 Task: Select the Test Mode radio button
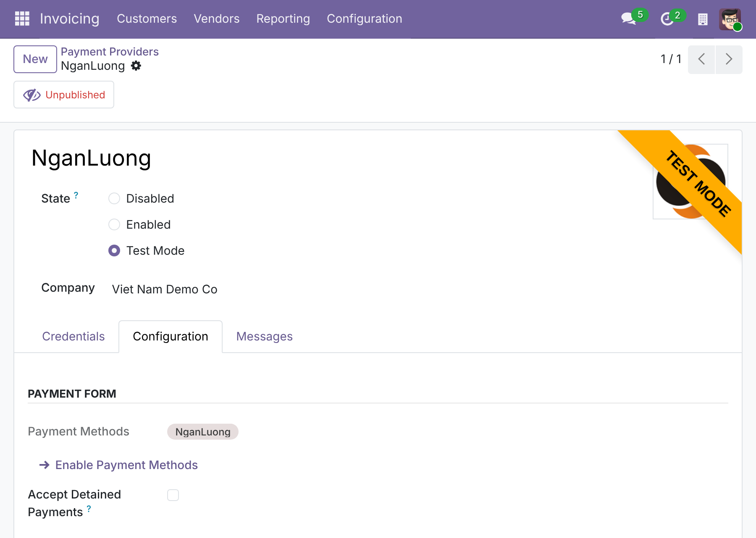(114, 251)
